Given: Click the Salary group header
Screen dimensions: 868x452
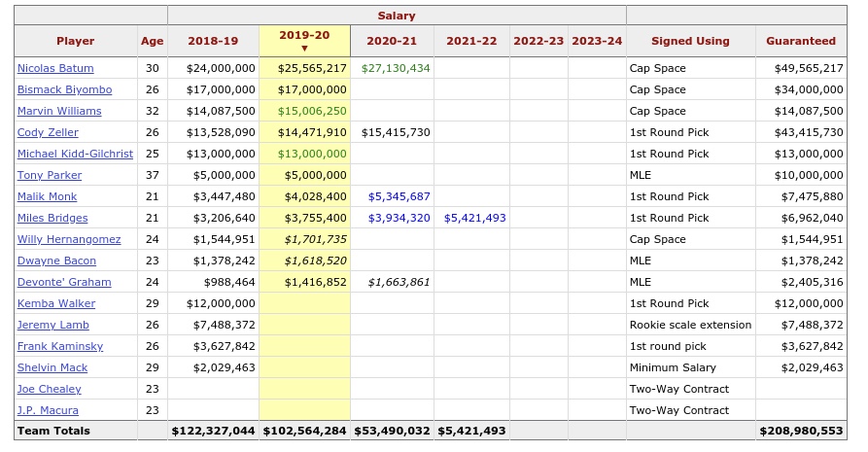Looking at the screenshot, I should pyautogui.click(x=397, y=16).
